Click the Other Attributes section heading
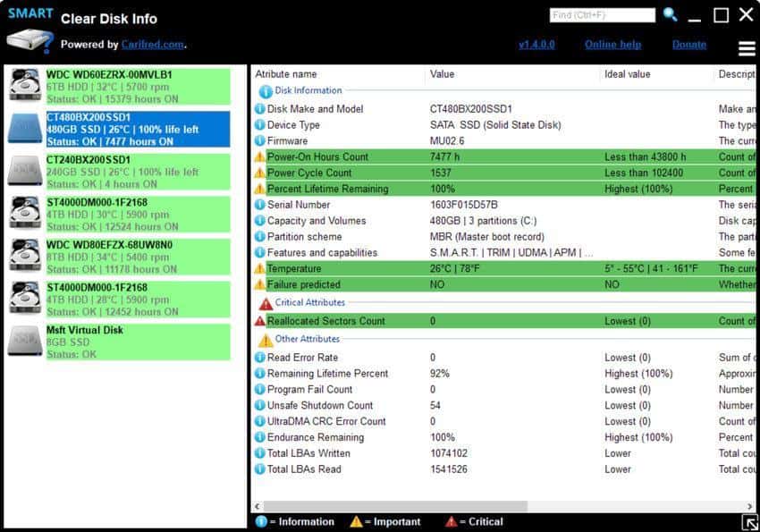760x532 pixels. (308, 339)
